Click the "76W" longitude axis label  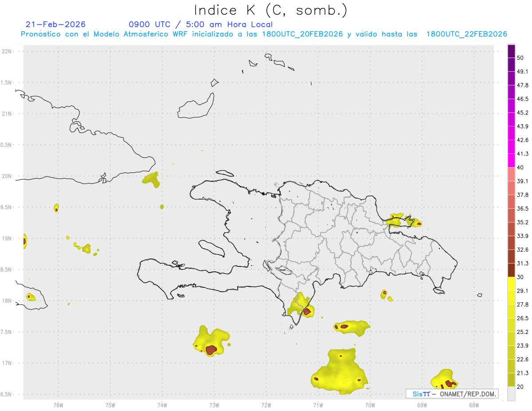pyautogui.click(x=58, y=406)
